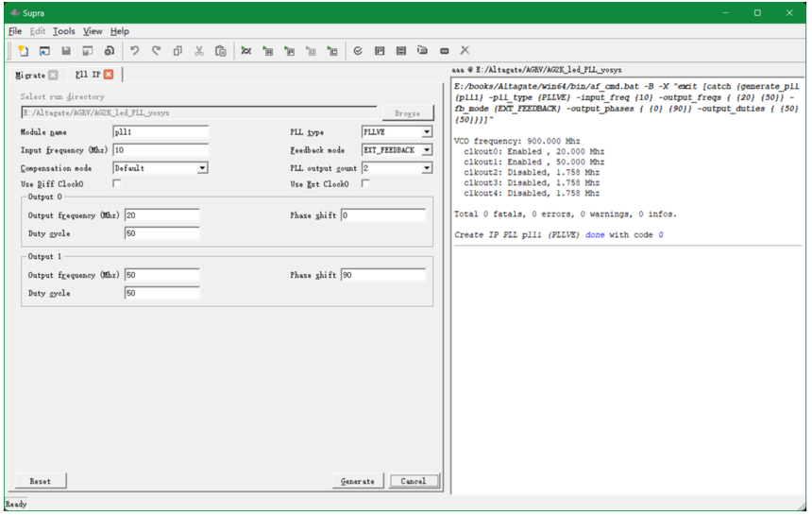Click the Save toolbar icon
The image size is (812, 515).
(x=66, y=51)
